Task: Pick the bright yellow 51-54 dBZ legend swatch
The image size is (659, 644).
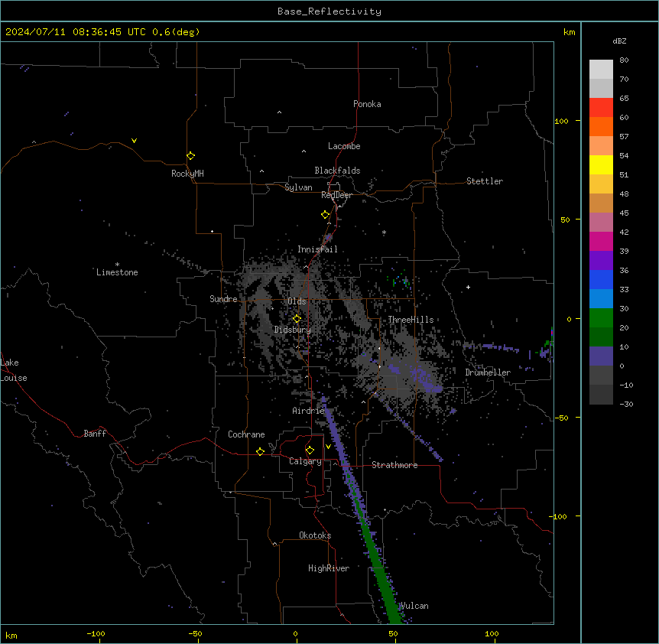Action: point(601,164)
